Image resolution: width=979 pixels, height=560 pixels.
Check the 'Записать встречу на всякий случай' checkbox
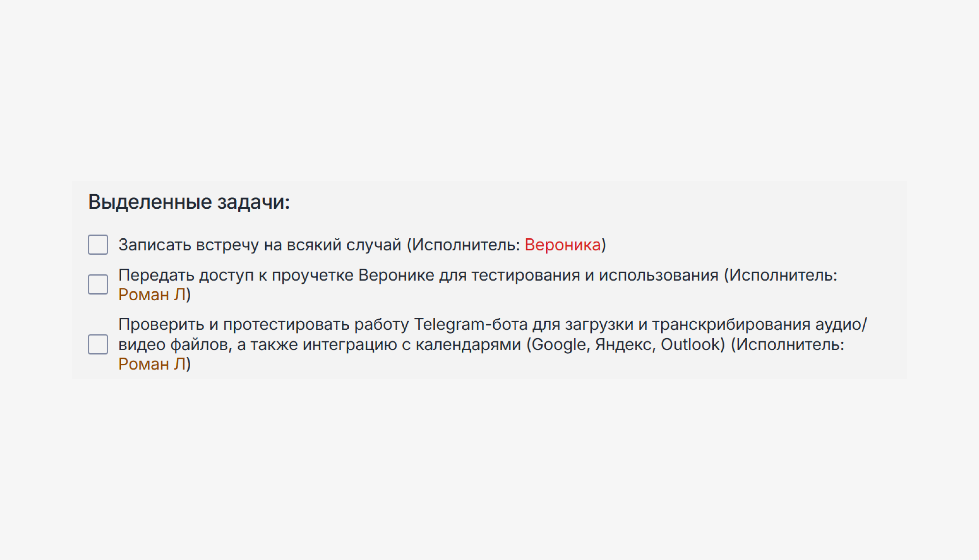98,245
